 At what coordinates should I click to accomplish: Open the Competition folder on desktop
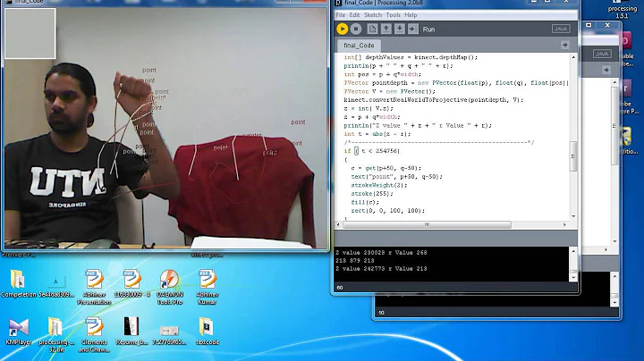click(18, 283)
